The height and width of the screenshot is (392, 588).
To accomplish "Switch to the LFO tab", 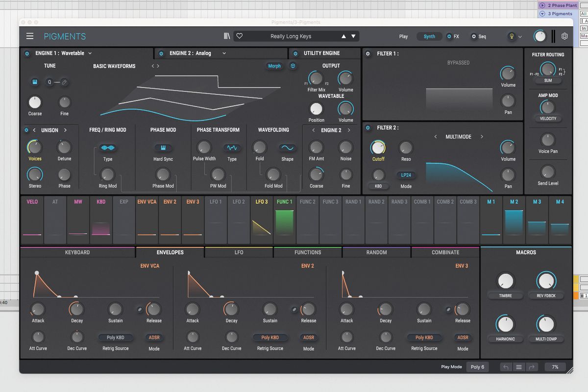I will [239, 252].
